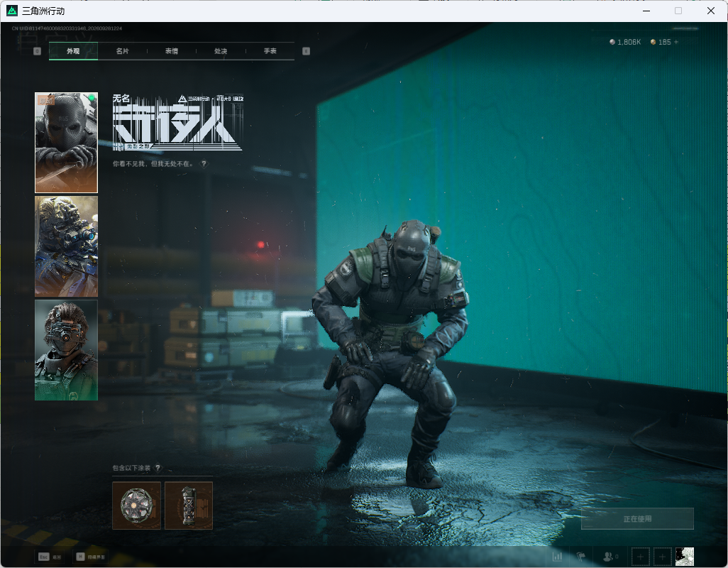728x568 pixels.
Task: Click the second empty squad slot plus
Action: [x=663, y=557]
